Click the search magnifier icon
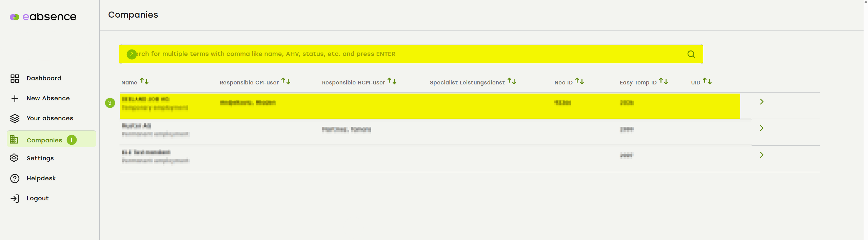This screenshot has width=868, height=240. [x=691, y=54]
